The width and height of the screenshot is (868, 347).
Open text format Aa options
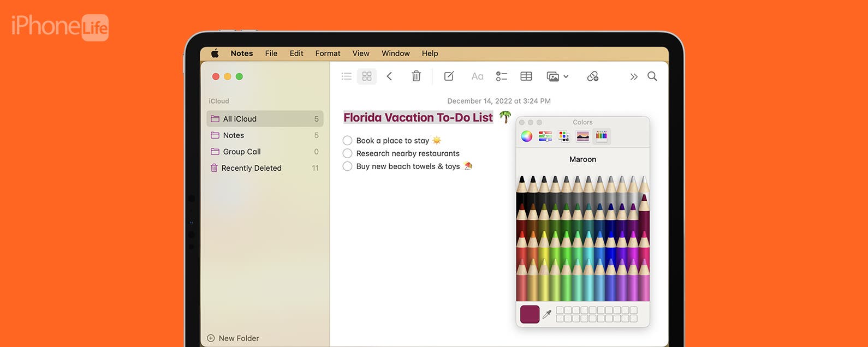(477, 76)
